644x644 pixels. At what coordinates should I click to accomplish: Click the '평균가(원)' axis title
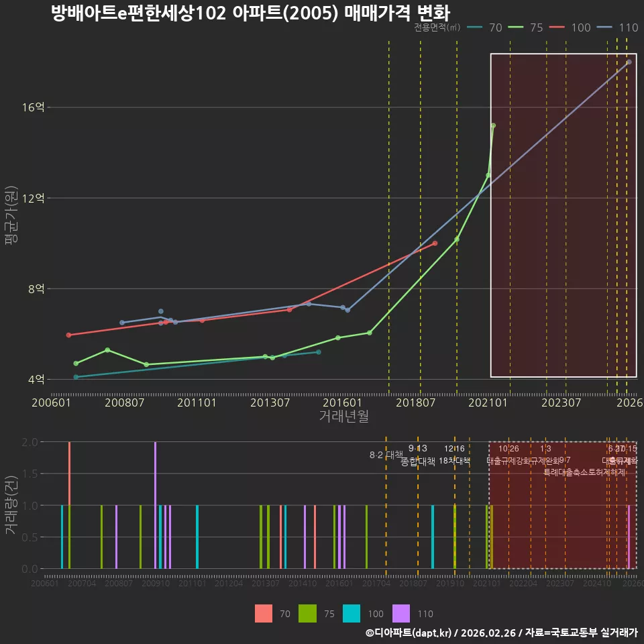(11, 215)
